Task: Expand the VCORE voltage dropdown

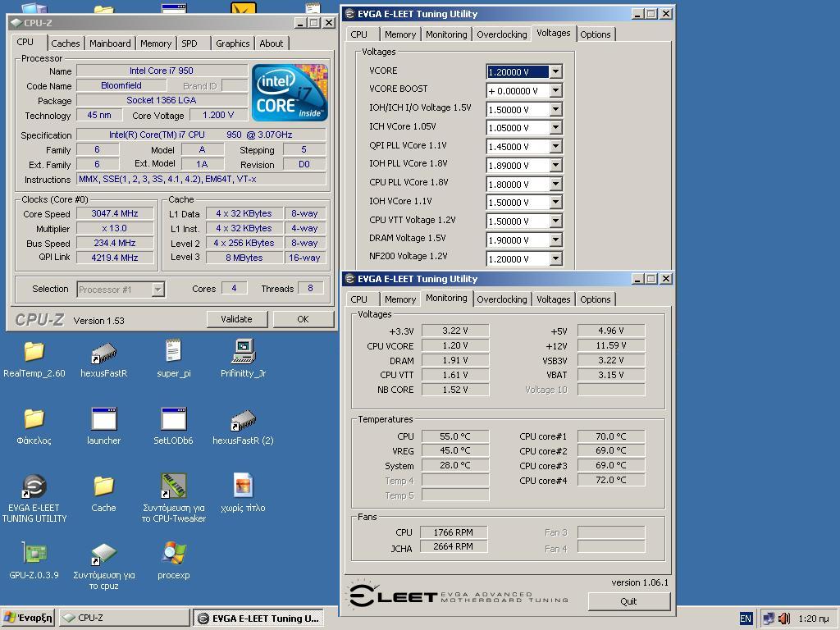Action: click(x=556, y=72)
